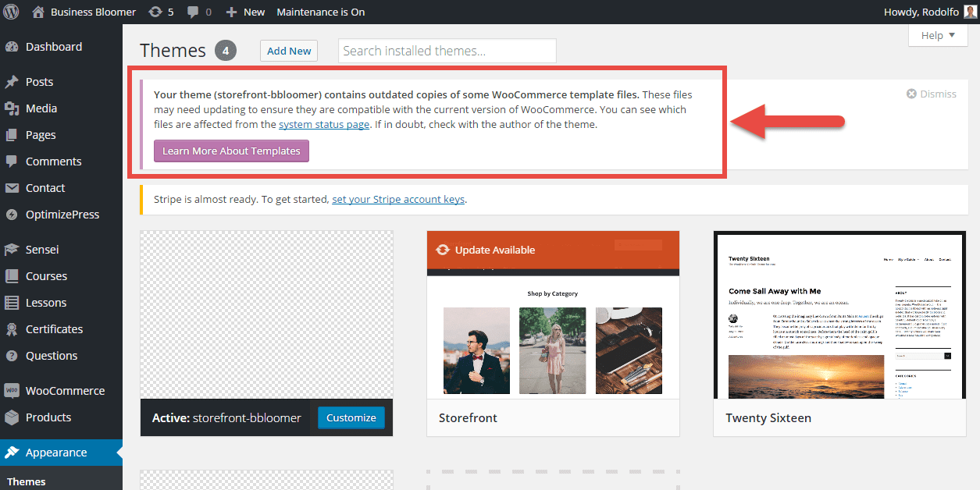Image resolution: width=980 pixels, height=490 pixels.
Task: Click the search installed themes field
Action: tap(447, 50)
